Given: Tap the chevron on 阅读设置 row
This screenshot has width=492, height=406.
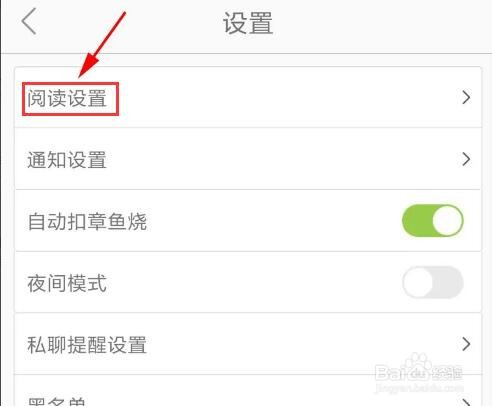Looking at the screenshot, I should point(466,97).
